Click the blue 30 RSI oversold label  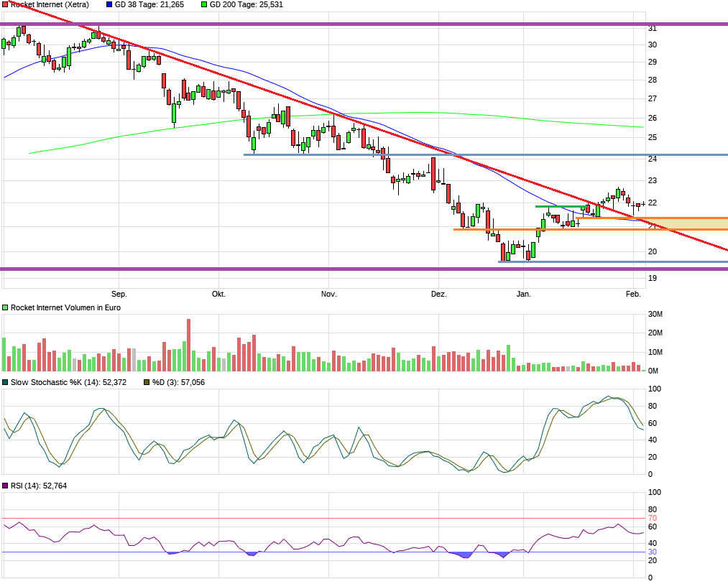(653, 552)
